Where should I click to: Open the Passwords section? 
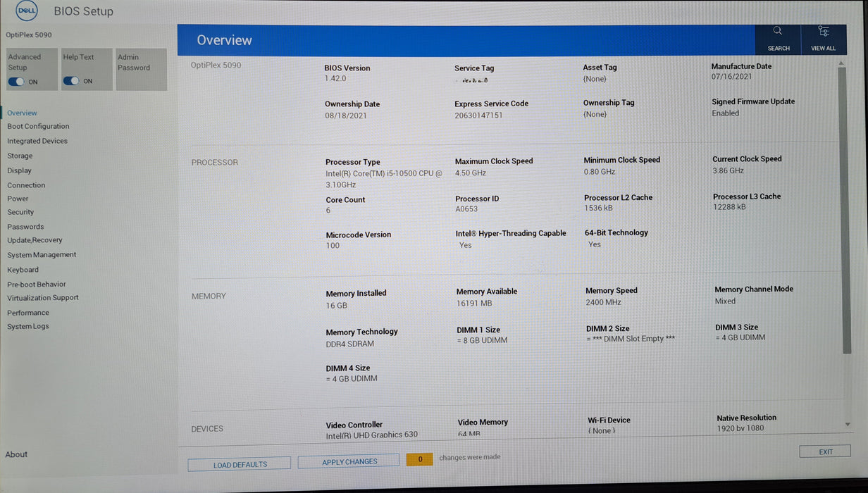point(25,227)
